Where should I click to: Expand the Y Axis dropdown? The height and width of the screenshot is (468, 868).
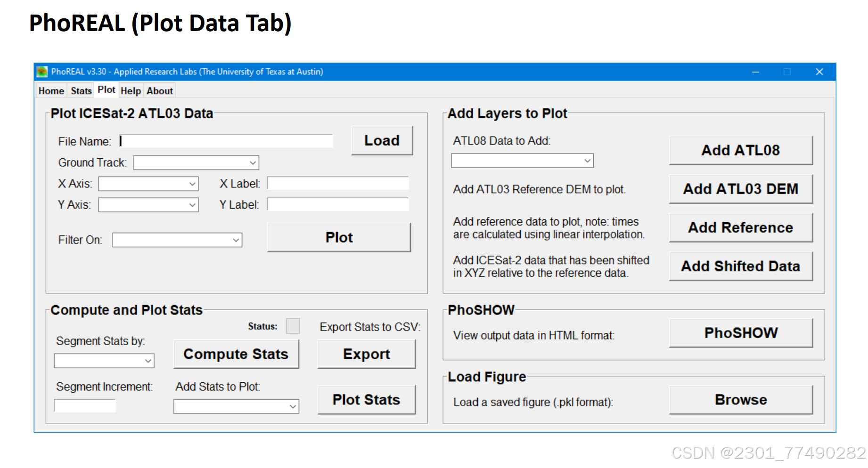click(148, 205)
